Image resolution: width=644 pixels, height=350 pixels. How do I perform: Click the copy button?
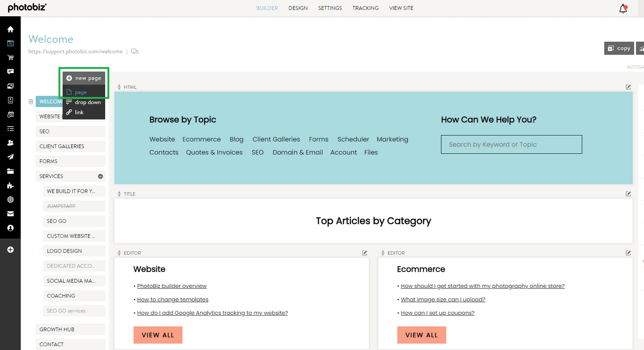619,48
